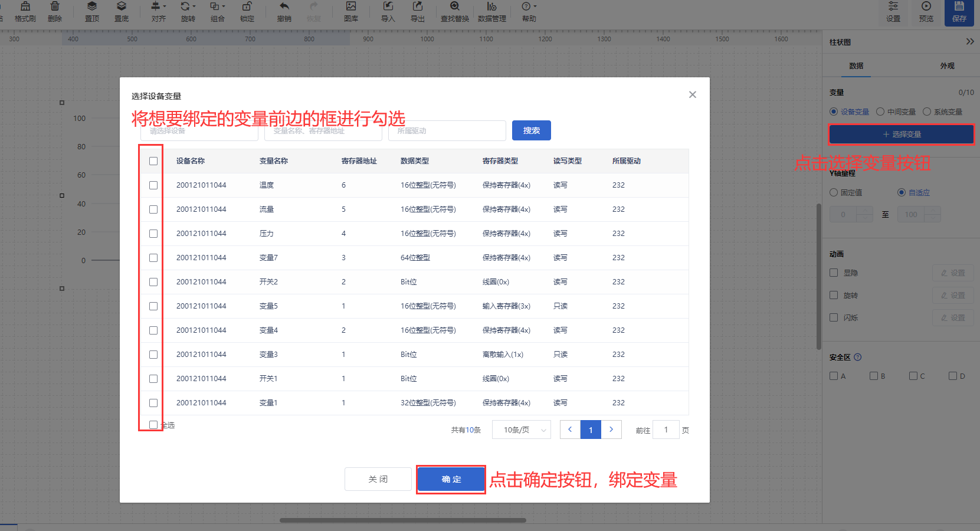
Task: Check safety zone D
Action: [953, 376]
